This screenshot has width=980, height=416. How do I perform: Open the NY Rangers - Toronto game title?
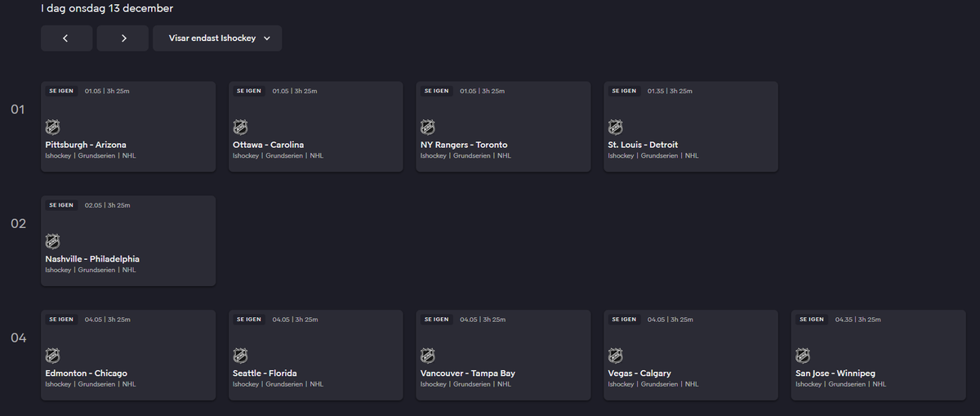(x=464, y=145)
